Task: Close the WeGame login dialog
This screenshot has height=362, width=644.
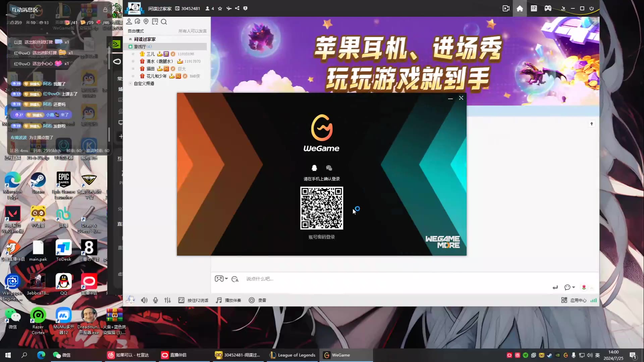Action: (461, 98)
